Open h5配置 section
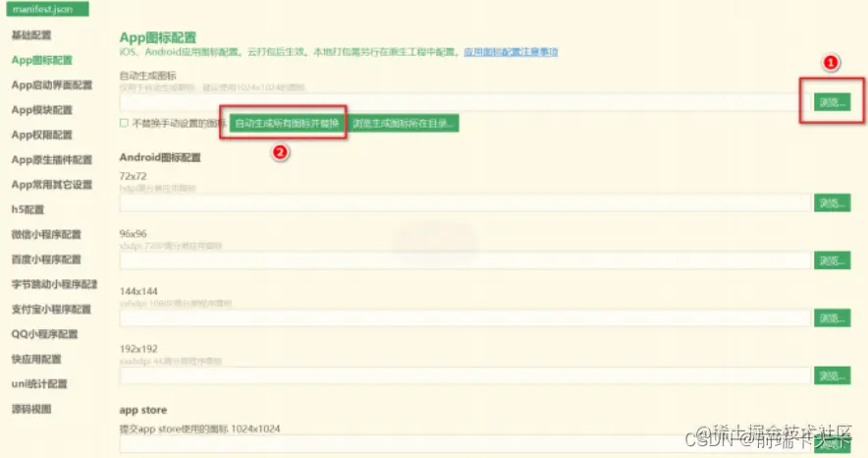Viewport: 868px width, 458px height. click(27, 209)
